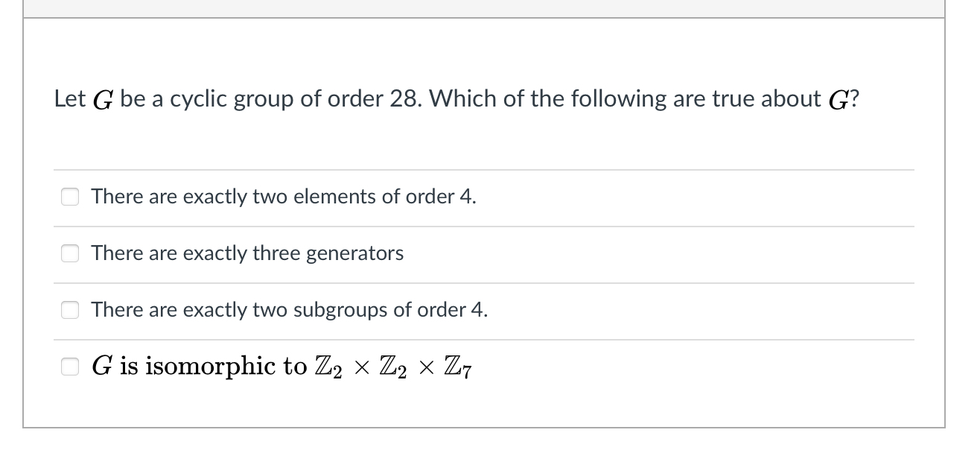Screen dimensions: 980x456
Task: Check the option about Z2 x Z2 x Z7 isomorphism
Action: click(69, 366)
